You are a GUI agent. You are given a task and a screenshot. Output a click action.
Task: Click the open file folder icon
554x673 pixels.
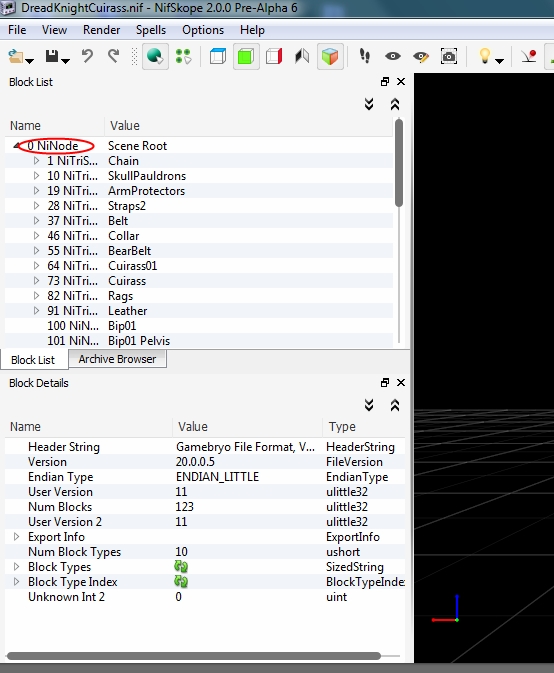coord(16,56)
